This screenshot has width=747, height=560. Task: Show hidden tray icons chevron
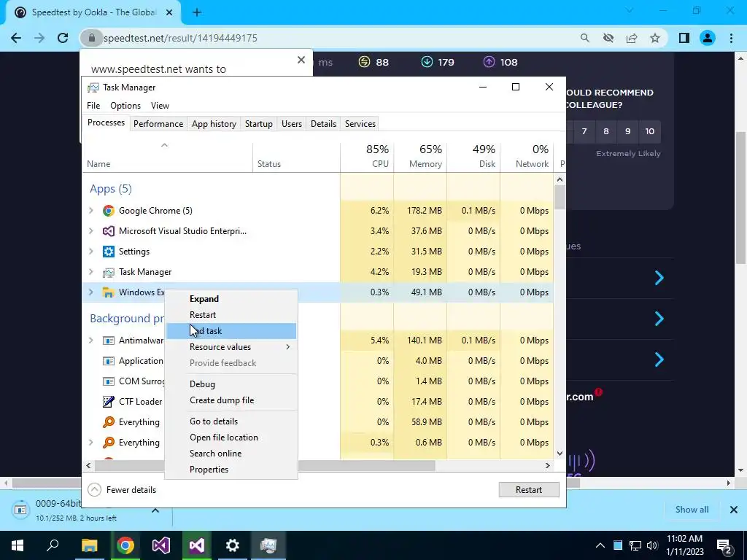(600, 545)
